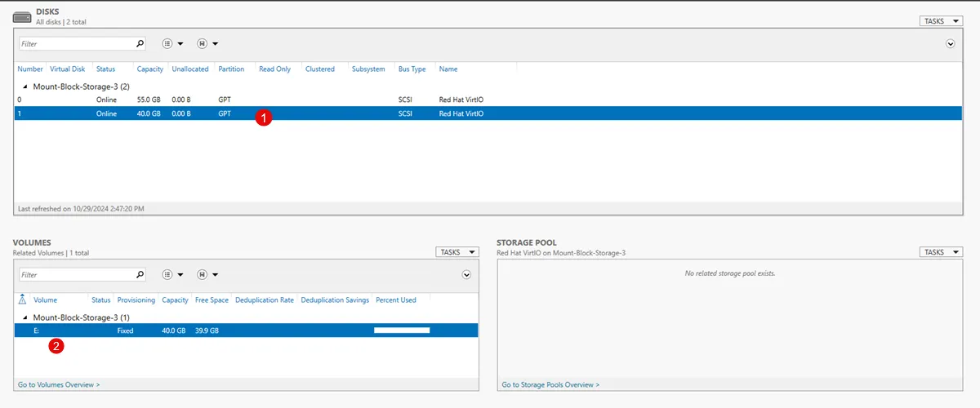Click the Last refreshed timestamp text
This screenshot has width=980, height=408.
tap(81, 209)
